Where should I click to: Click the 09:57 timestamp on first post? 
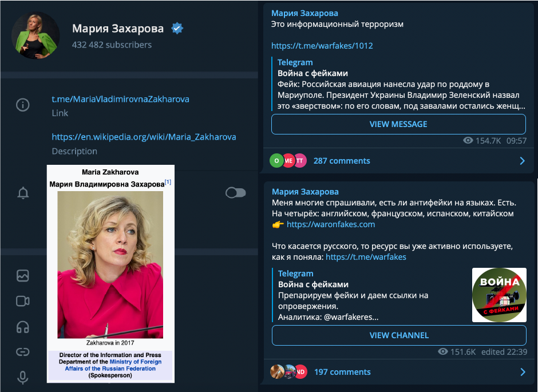[x=516, y=141]
